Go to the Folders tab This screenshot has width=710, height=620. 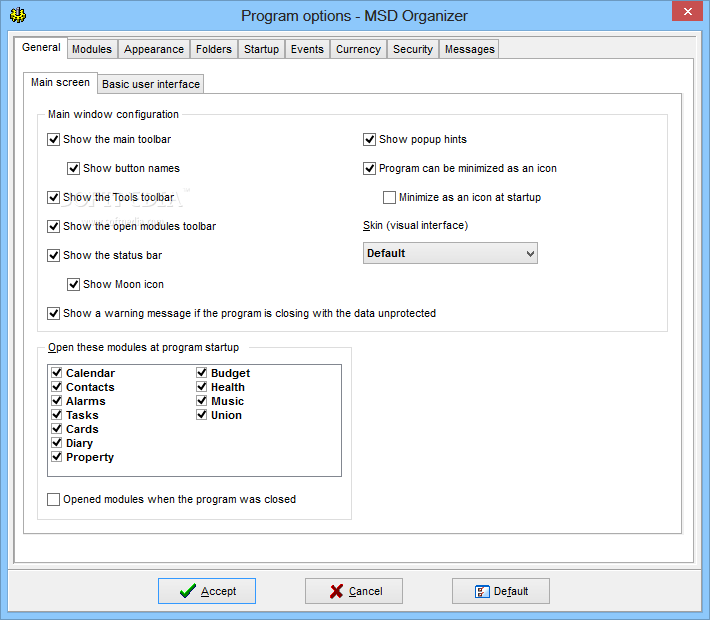click(x=214, y=49)
